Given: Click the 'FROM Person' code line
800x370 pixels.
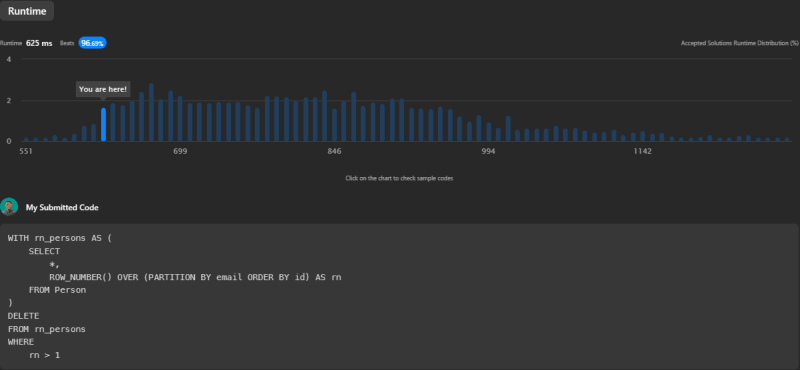Looking at the screenshot, I should (57, 290).
